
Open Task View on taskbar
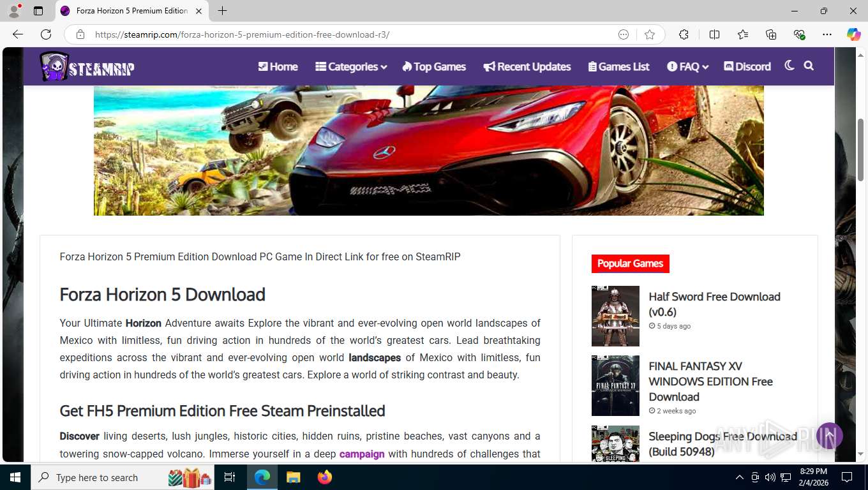(230, 477)
